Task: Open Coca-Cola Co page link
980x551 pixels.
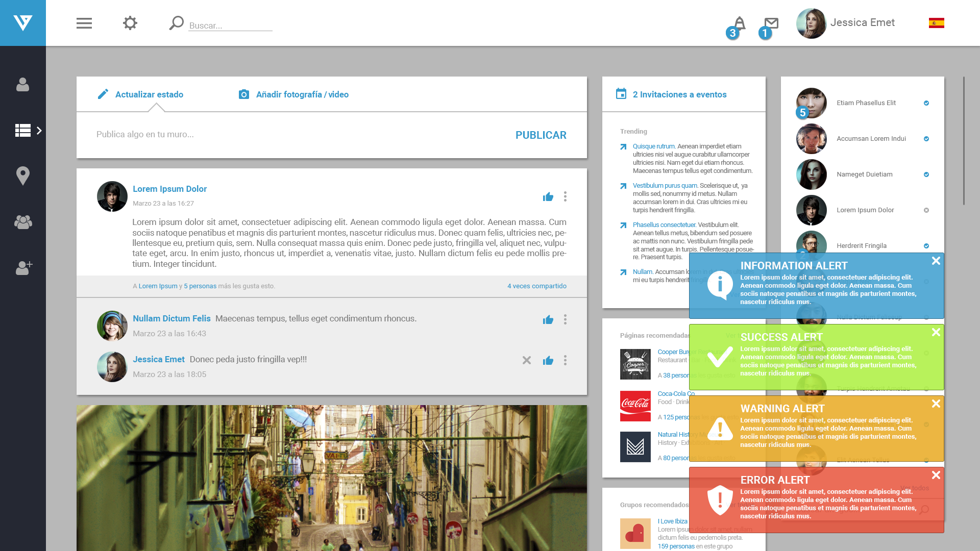Action: pos(676,394)
